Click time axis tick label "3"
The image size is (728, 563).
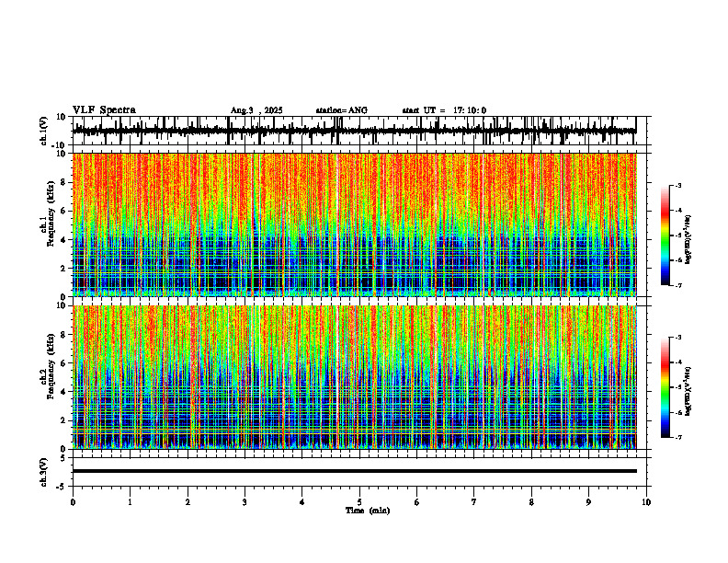[x=245, y=502]
